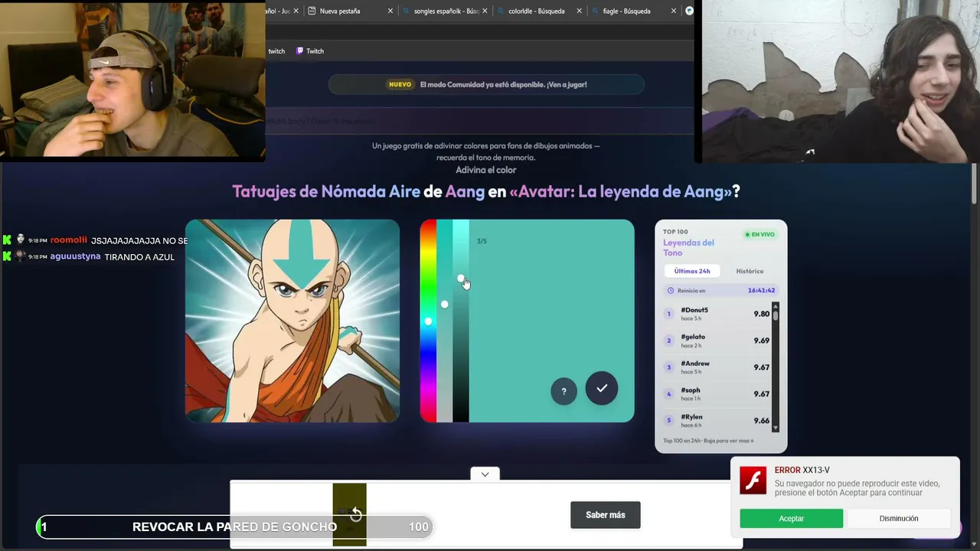Switch to the fiagle search tab
This screenshot has width=980, height=551.
point(634,11)
